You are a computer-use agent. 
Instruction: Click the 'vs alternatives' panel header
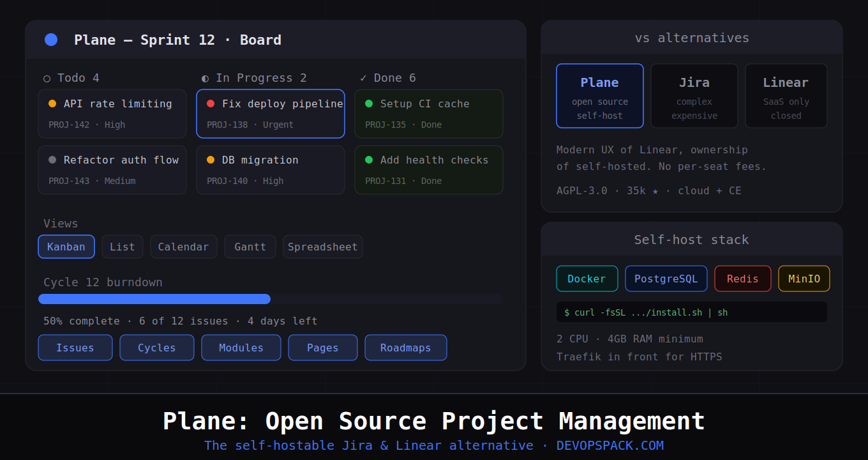point(692,38)
